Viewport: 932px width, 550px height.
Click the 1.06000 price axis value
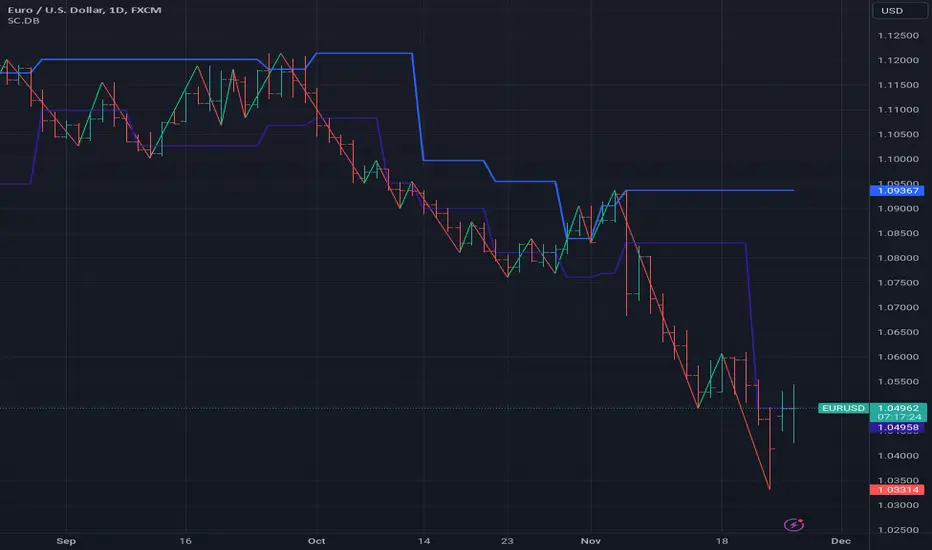click(898, 357)
